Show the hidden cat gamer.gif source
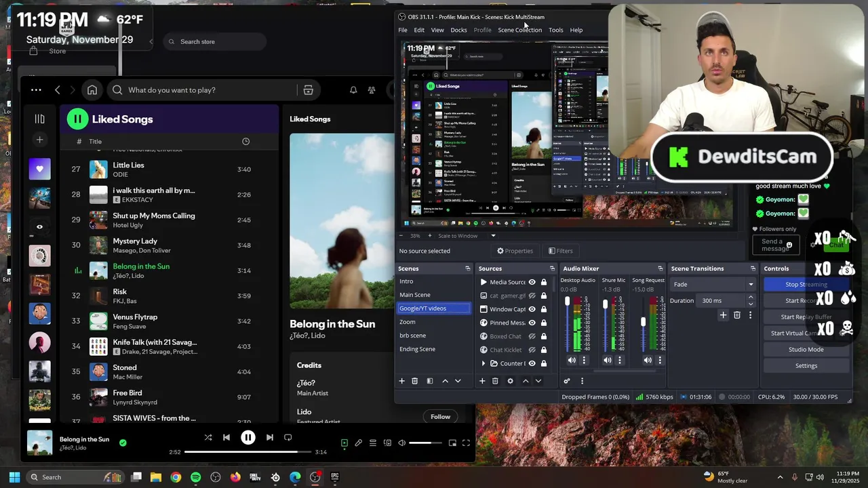 pyautogui.click(x=532, y=296)
